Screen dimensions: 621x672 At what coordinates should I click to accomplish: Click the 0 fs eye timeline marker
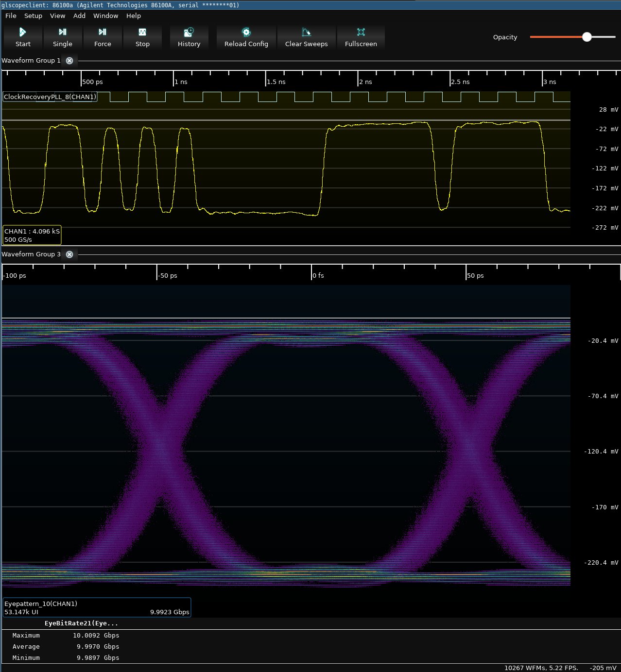coord(318,275)
